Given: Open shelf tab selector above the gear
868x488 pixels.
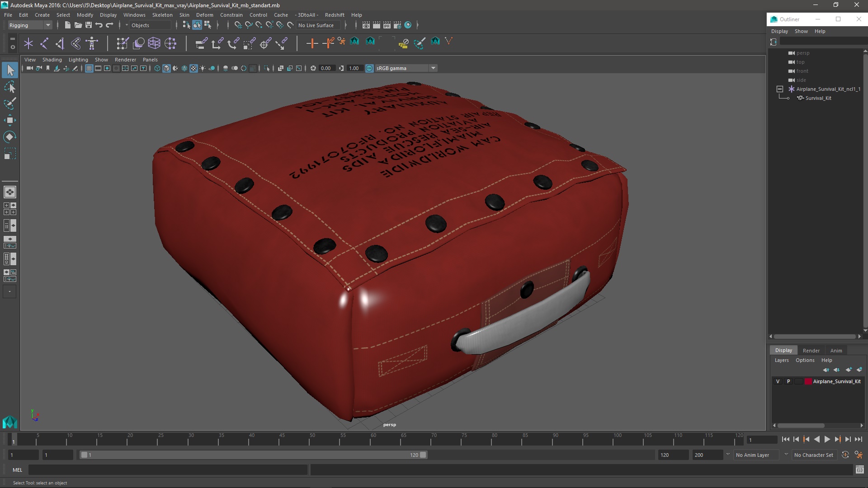Looking at the screenshot, I should click(12, 38).
